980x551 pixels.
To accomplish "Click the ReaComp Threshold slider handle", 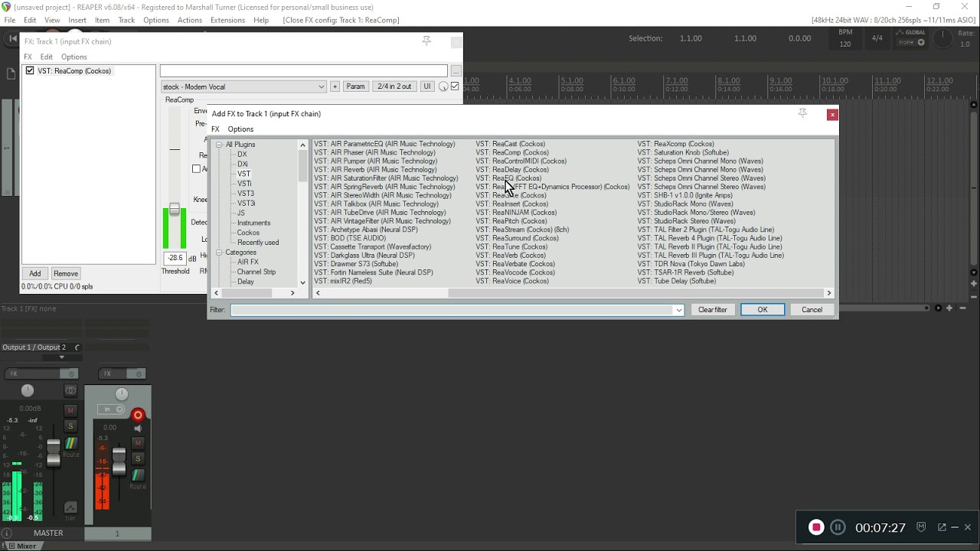I will coord(175,209).
